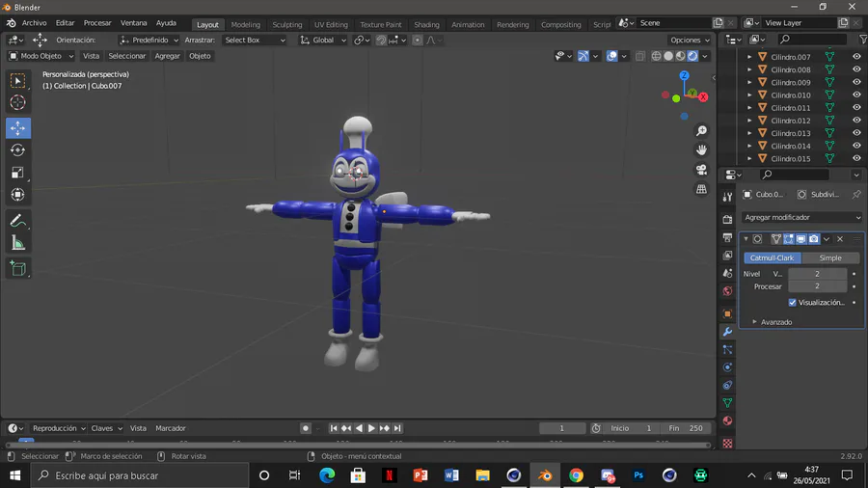Open the Object Data properties tab

tap(727, 403)
